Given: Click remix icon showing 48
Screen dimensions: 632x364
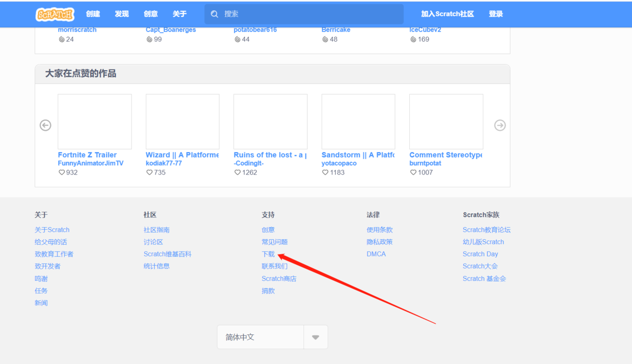Looking at the screenshot, I should [x=325, y=39].
